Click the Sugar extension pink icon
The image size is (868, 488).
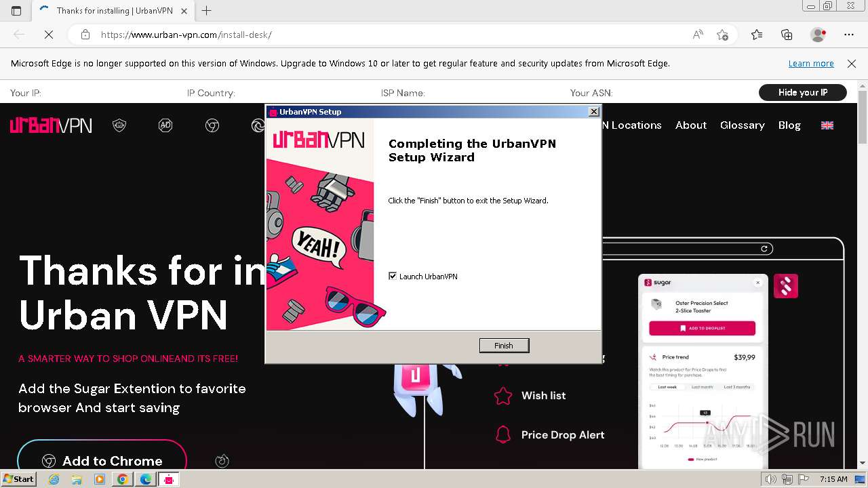click(786, 286)
